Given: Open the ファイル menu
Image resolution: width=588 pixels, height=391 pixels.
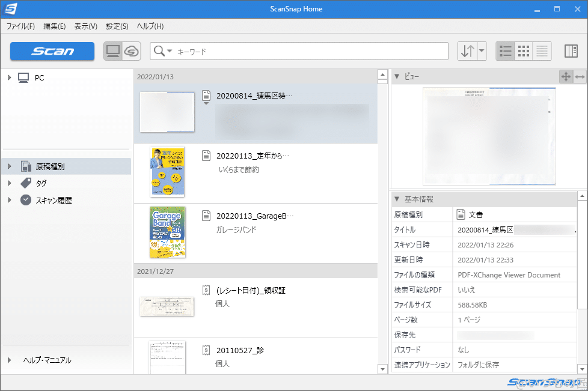Looking at the screenshot, I should (20, 26).
